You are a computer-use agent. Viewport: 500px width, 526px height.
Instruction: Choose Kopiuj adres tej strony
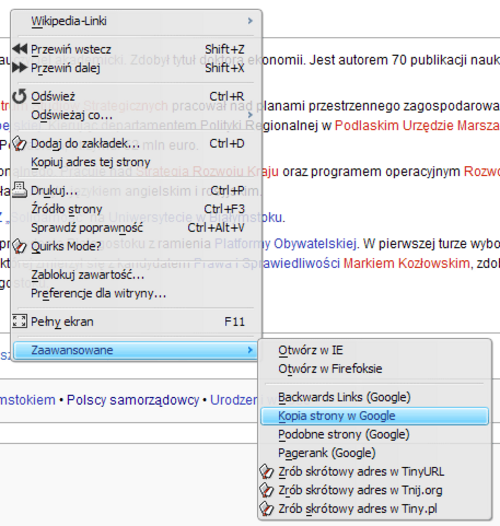tap(91, 162)
